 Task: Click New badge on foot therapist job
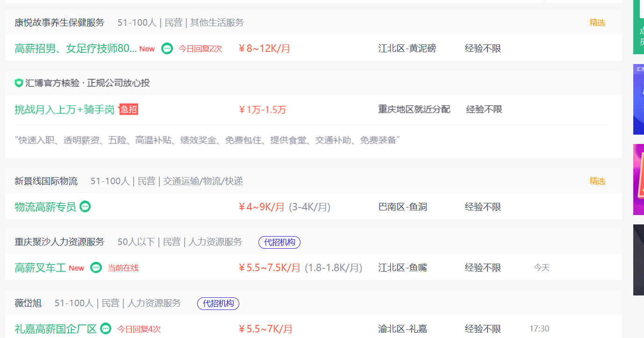click(x=147, y=49)
